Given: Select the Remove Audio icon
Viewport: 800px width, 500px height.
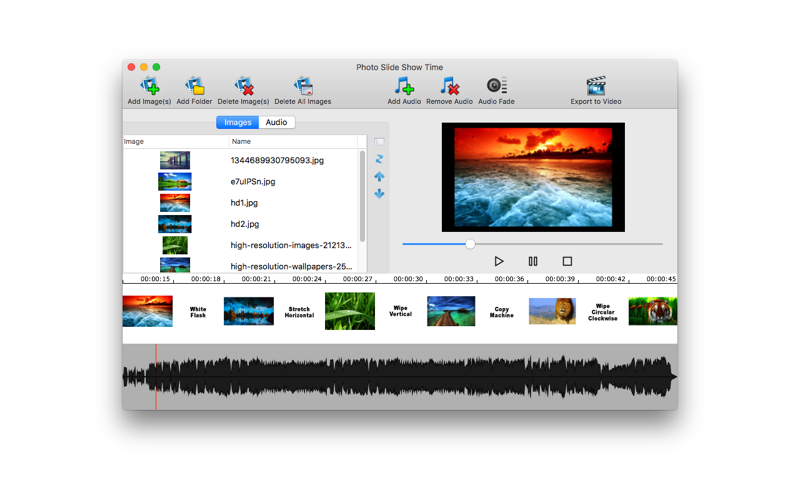Looking at the screenshot, I should [x=449, y=86].
